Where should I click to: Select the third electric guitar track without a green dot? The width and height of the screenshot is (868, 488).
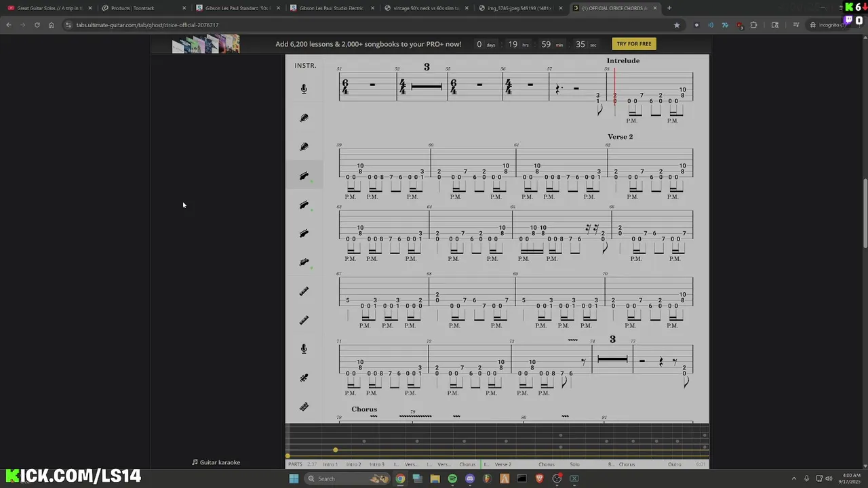[x=304, y=233]
